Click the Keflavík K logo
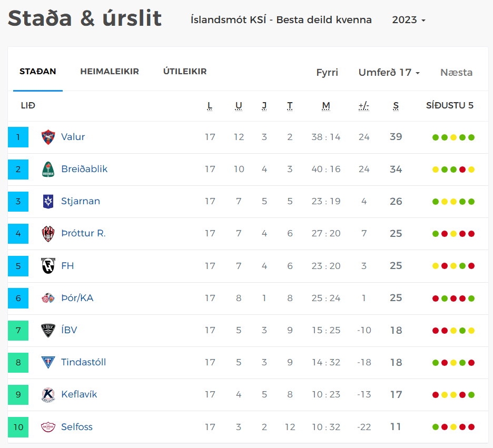Viewport: 493px width, 448px height. tap(48, 395)
